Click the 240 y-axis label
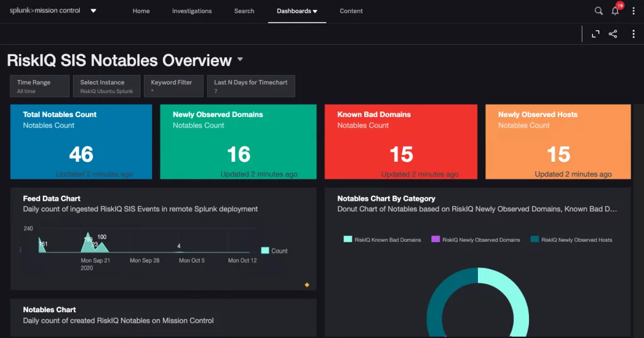644x338 pixels. [28, 228]
